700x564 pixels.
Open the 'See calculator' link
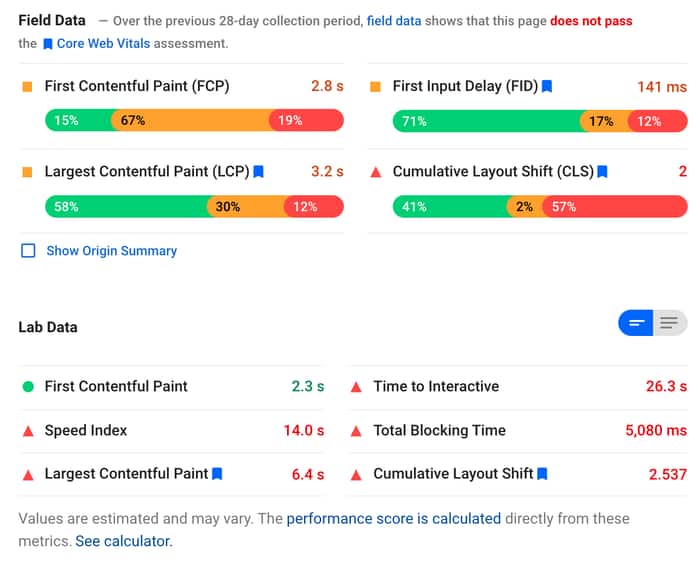tap(123, 541)
